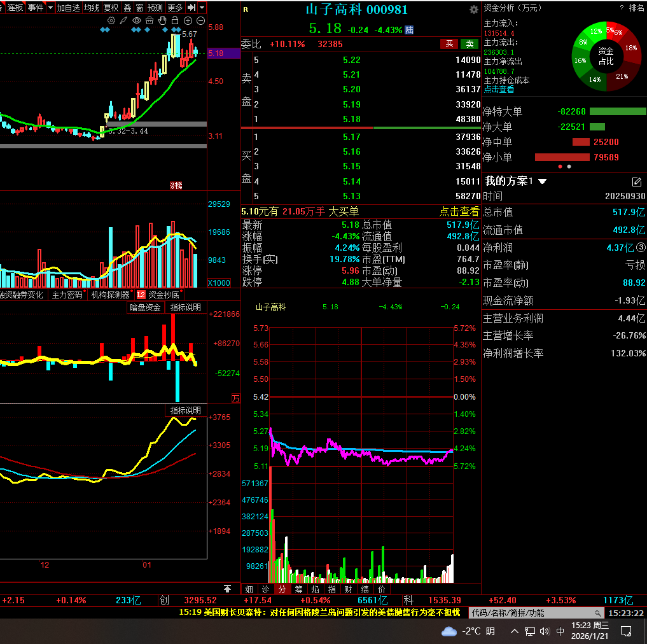This screenshot has height=644, width=647.
Task: Switch to 绩 tab
Action: (365, 589)
